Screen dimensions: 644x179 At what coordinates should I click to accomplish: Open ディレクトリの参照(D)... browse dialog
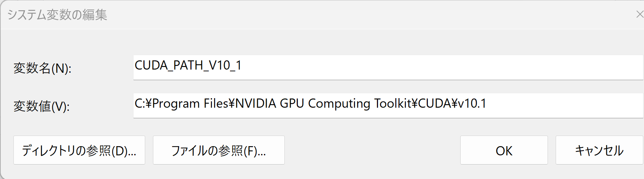[79, 150]
